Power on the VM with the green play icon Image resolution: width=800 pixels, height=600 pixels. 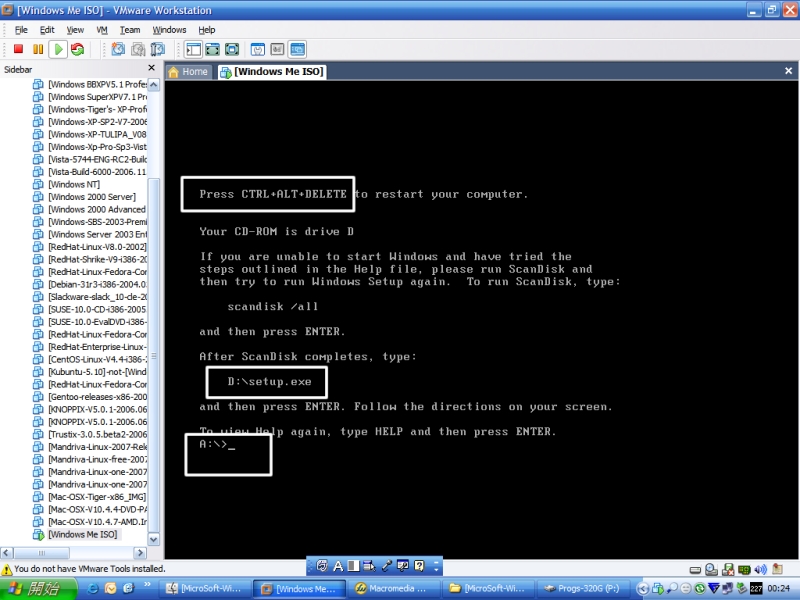[x=58, y=49]
